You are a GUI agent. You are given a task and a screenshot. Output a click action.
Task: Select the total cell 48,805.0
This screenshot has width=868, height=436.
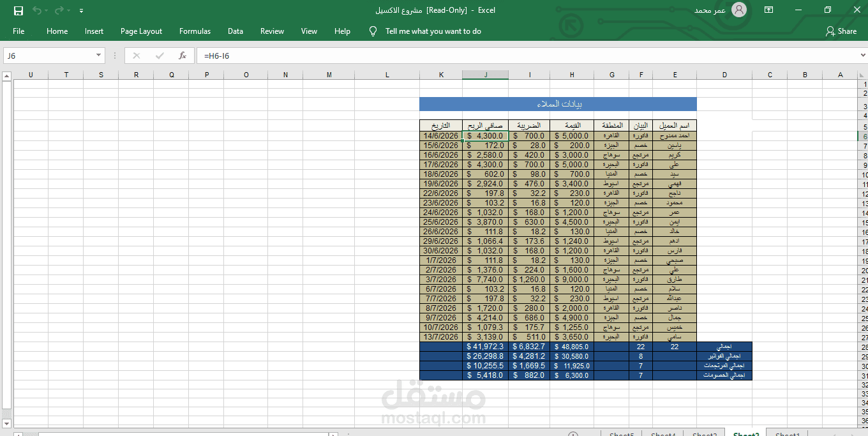point(572,347)
